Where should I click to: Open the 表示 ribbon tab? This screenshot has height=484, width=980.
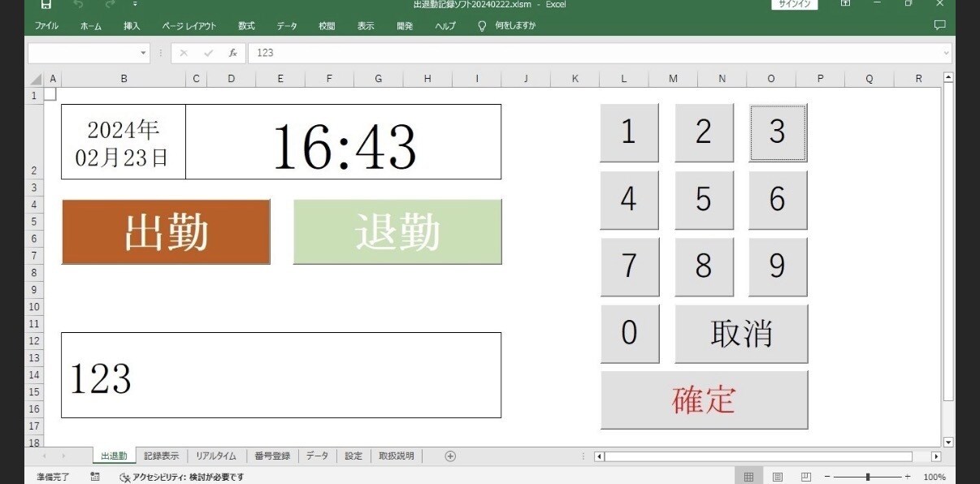(x=366, y=26)
